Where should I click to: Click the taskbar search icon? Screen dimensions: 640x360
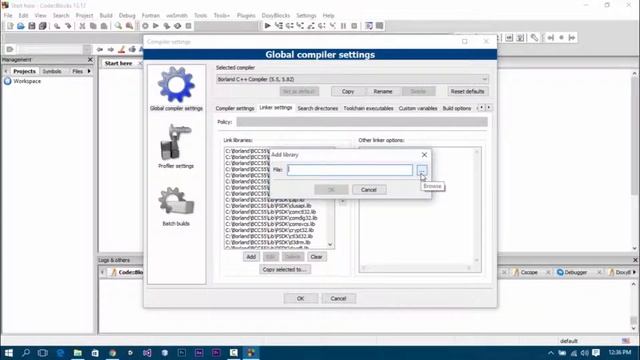(26, 353)
